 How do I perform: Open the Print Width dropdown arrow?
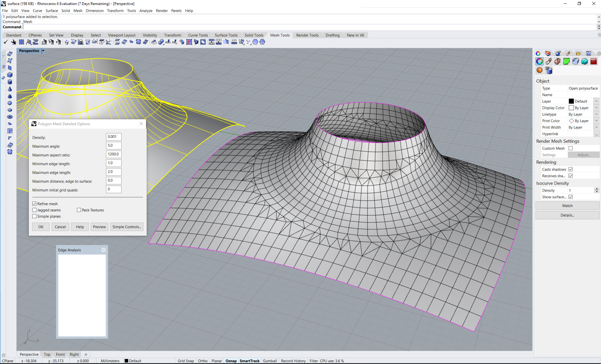point(597,127)
